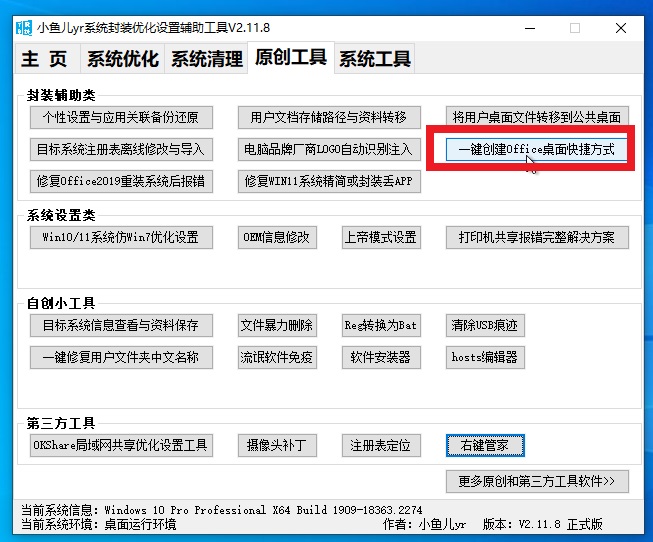Viewport: 653px width, 542px height.
Task: Go to the 系统工具 tab
Action: click(374, 59)
